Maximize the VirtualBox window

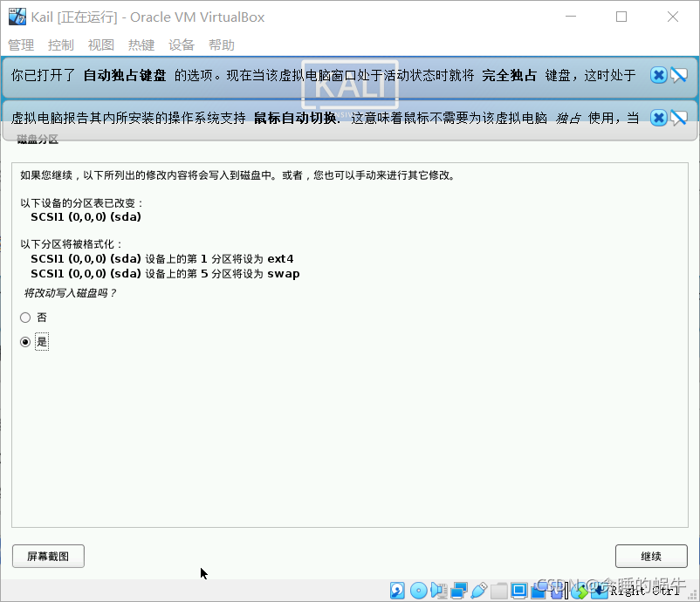point(621,17)
